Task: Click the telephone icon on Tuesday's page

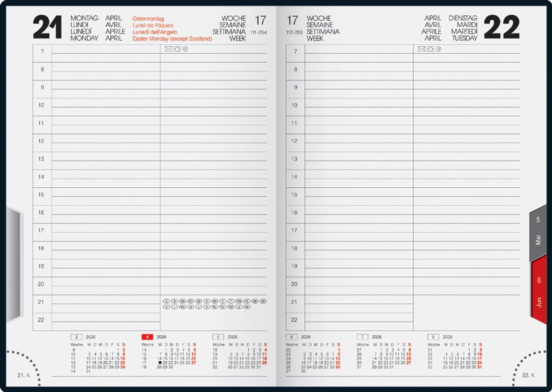Action: [430, 49]
